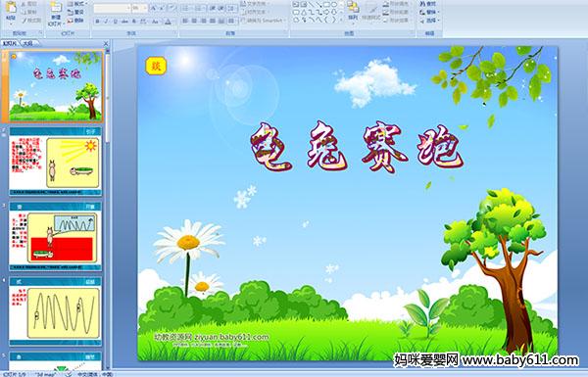Screen dimensions: 588x377
Task: Expand the Layout (版式) dropdown
Action: point(76,4)
